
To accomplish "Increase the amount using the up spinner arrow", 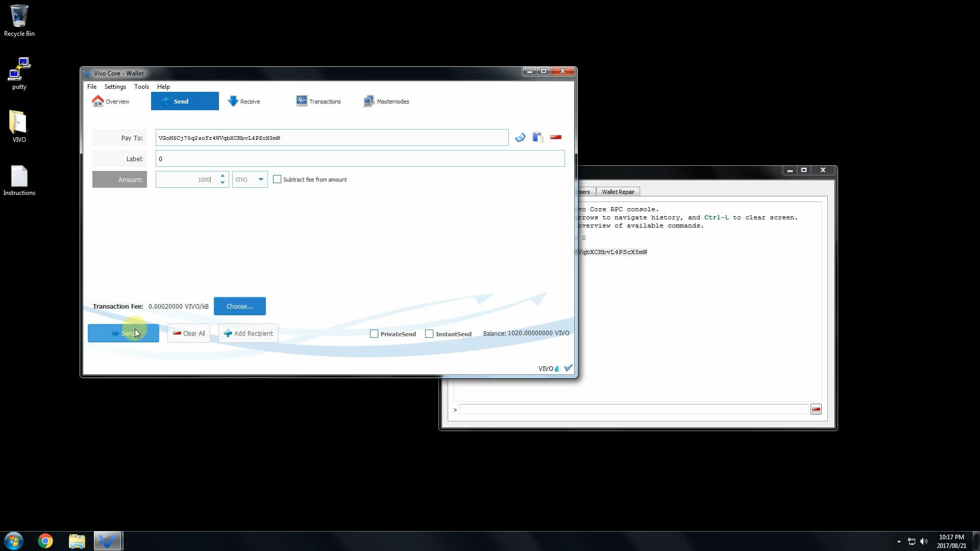I will (x=222, y=176).
